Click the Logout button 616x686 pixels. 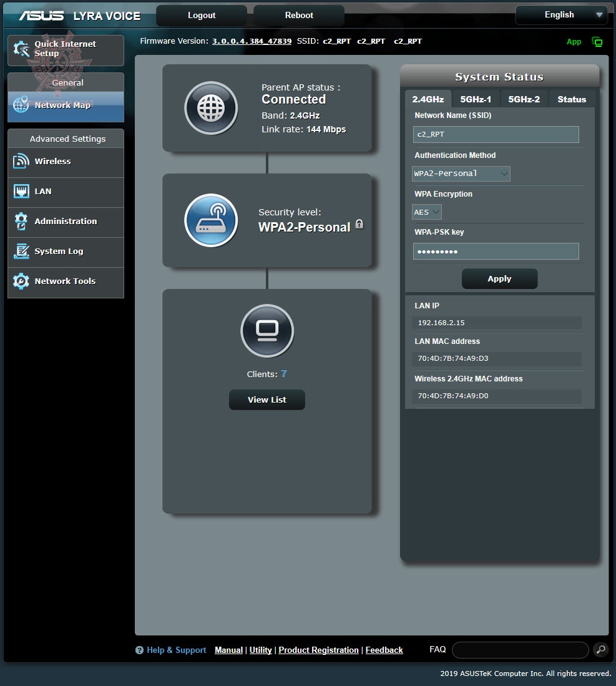point(202,16)
